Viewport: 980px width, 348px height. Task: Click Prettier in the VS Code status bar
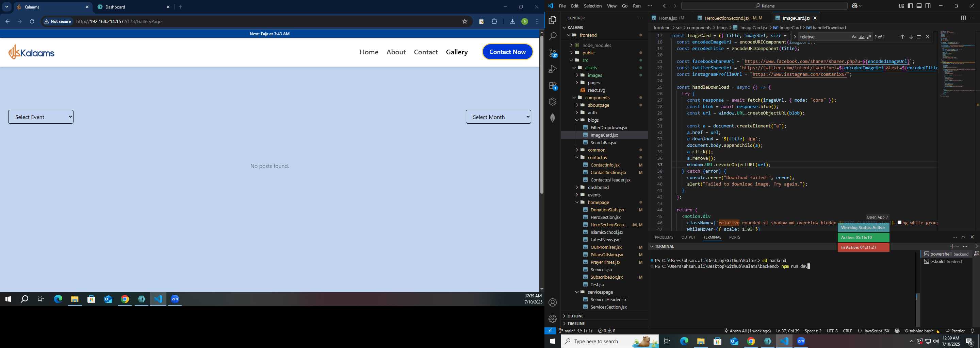955,331
